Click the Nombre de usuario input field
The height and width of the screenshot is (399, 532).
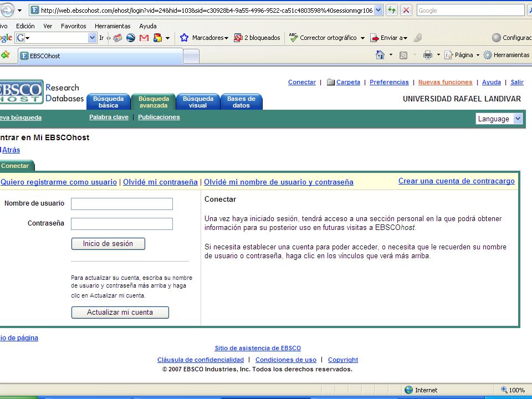(122, 204)
